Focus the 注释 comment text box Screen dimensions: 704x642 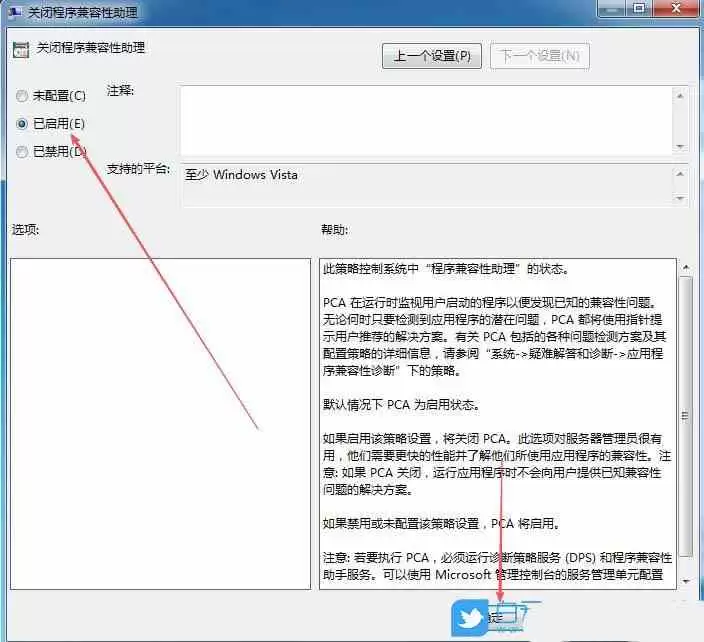pyautogui.click(x=426, y=120)
